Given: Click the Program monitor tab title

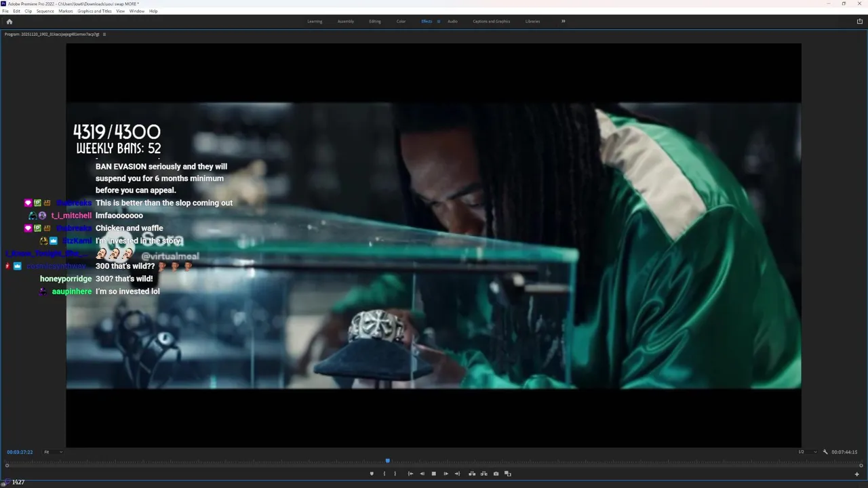Looking at the screenshot, I should 52,34.
